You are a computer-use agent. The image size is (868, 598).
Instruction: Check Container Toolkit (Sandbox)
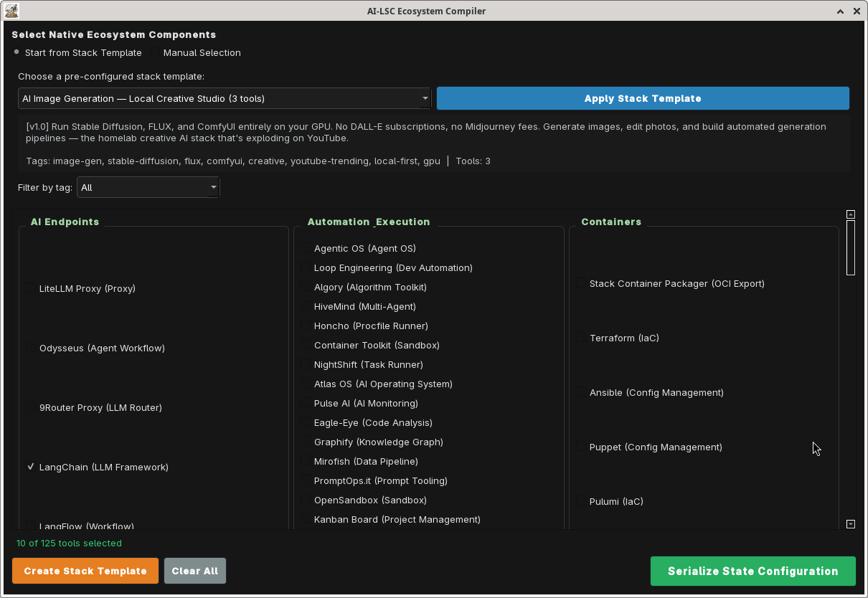tap(370, 346)
